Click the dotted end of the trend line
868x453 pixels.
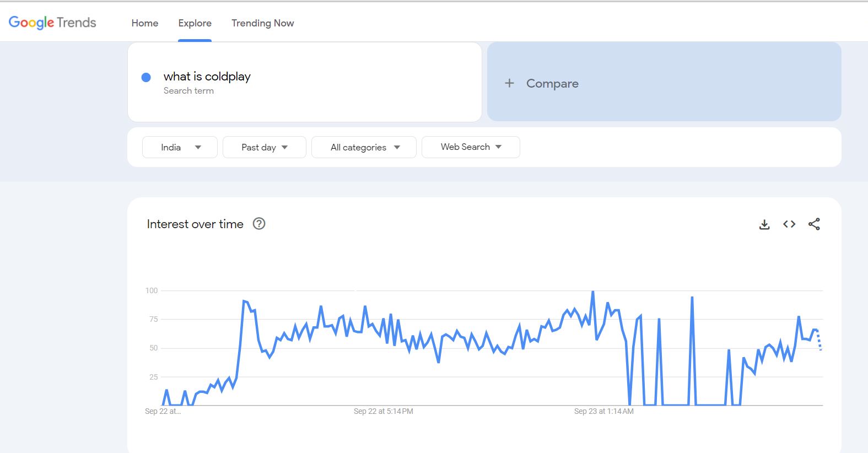(x=820, y=342)
